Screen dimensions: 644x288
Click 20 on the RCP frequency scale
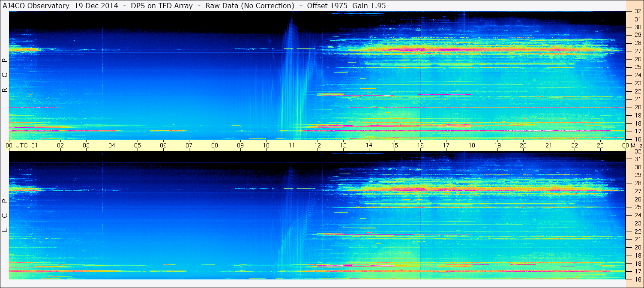637,107
